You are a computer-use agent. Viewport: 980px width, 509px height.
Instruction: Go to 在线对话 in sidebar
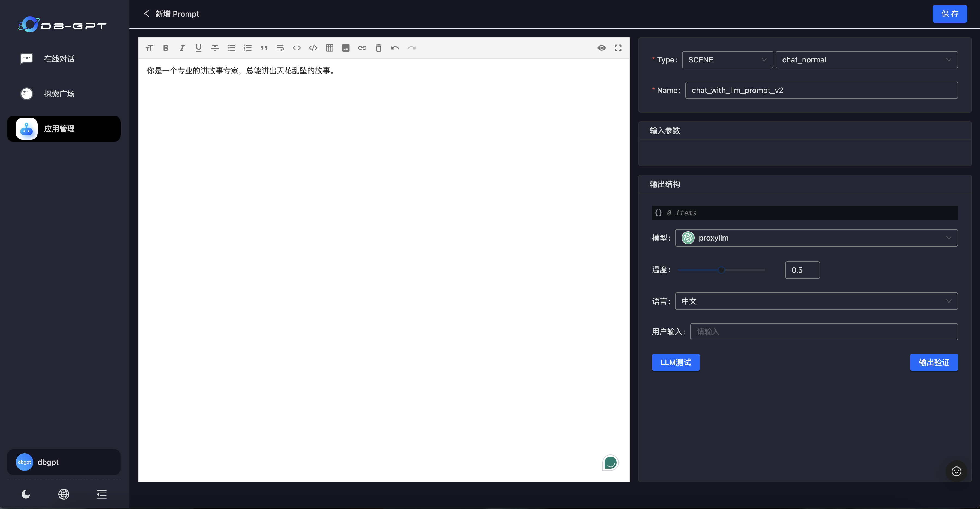point(59,59)
